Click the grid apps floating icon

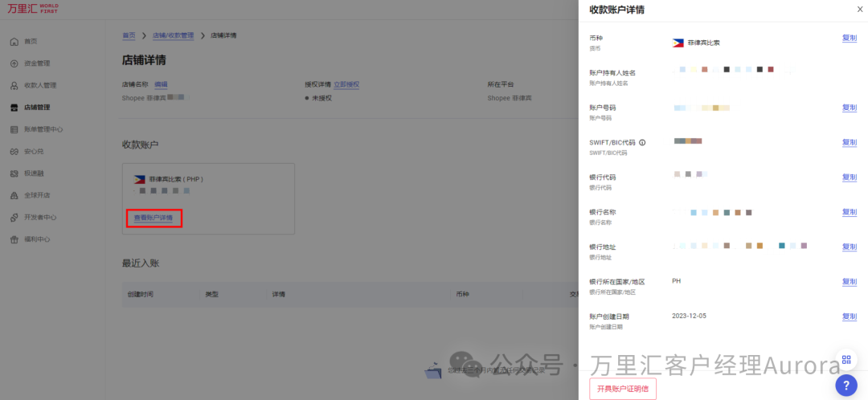[845, 360]
